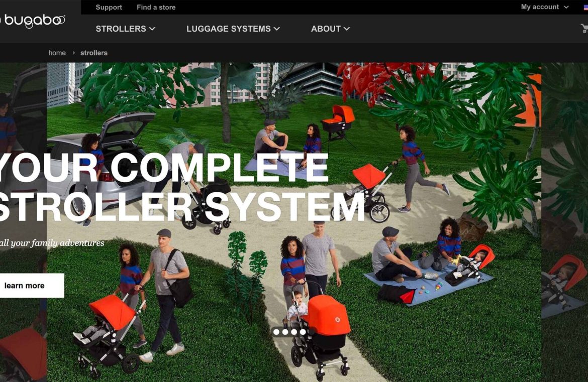Open the My account dropdown
Screen dimensions: 588x382
coord(544,7)
